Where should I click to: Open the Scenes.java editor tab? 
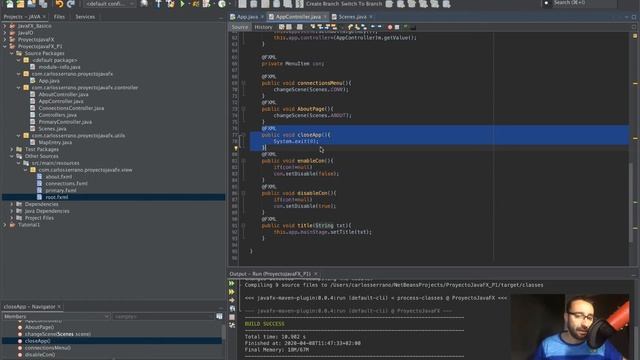(352, 17)
